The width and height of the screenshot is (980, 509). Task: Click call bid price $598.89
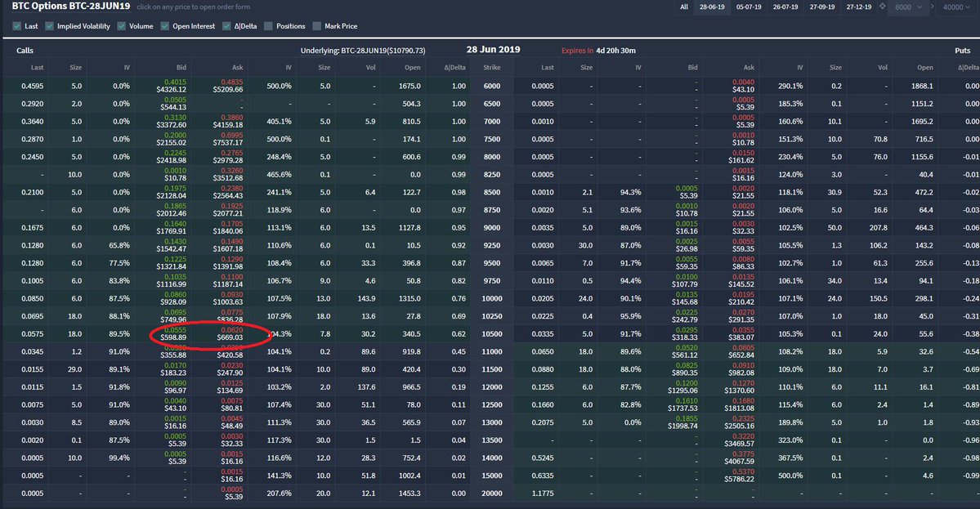[x=173, y=337]
